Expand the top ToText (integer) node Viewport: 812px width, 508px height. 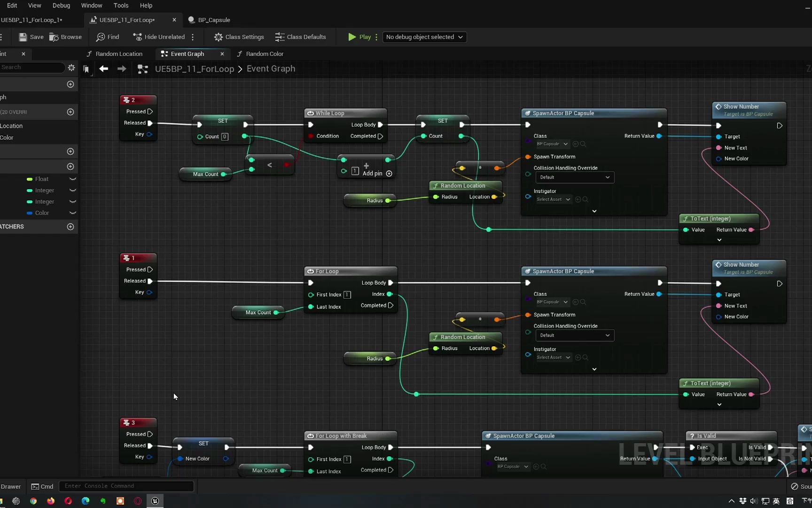pos(719,240)
